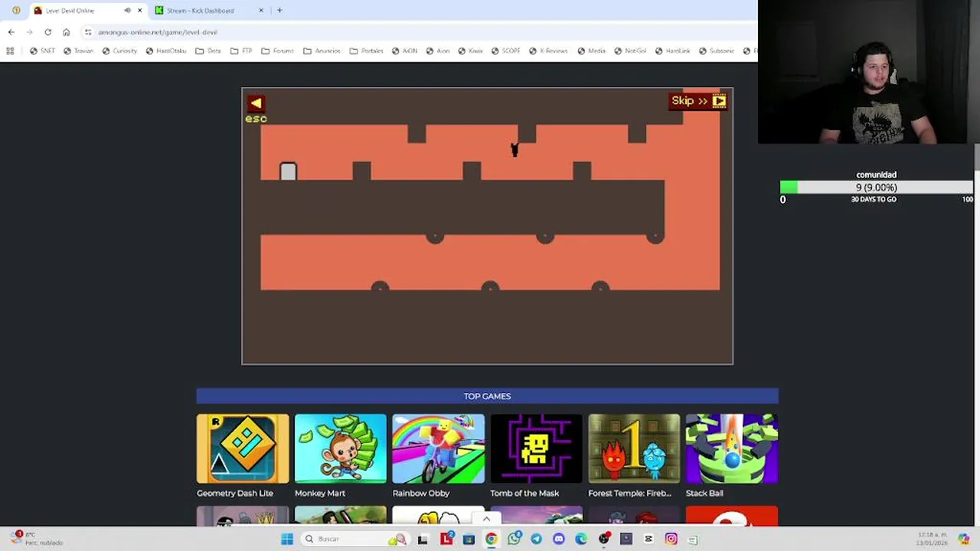This screenshot has height=551, width=980.
Task: Open a new browser tab
Action: click(x=279, y=11)
